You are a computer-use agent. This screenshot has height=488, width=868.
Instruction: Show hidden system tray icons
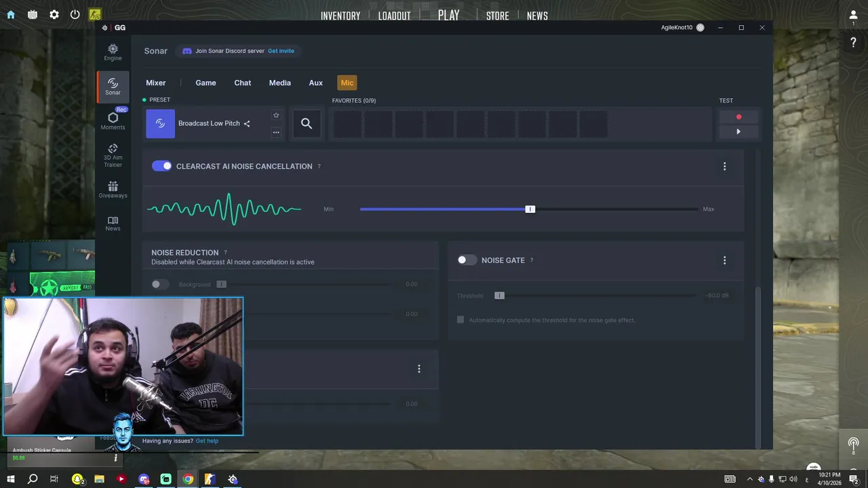coord(749,479)
